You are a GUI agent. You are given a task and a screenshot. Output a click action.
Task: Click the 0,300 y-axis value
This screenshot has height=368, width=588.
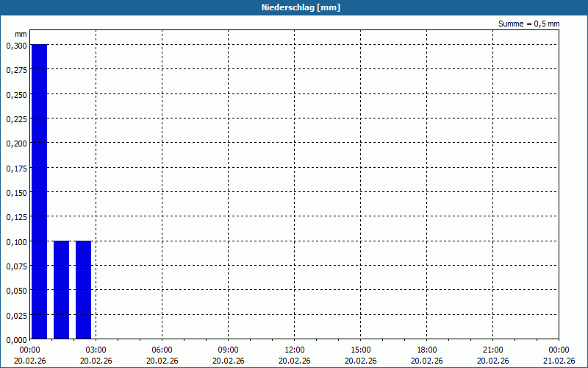[x=16, y=46]
